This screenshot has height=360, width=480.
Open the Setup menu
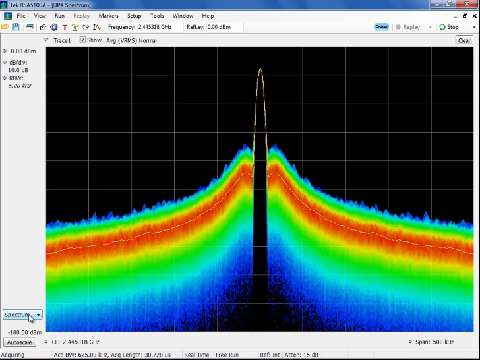pyautogui.click(x=134, y=16)
